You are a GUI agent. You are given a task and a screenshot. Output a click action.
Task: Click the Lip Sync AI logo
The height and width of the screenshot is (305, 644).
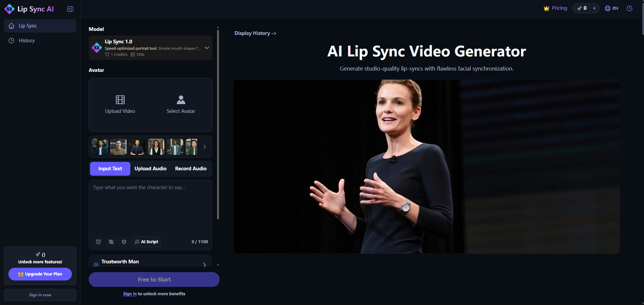[x=29, y=9]
